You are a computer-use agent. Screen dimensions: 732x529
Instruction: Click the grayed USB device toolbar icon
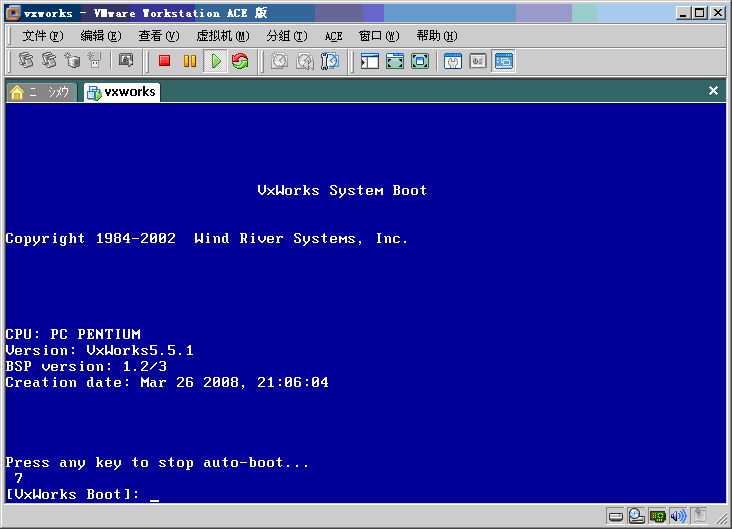(95, 60)
